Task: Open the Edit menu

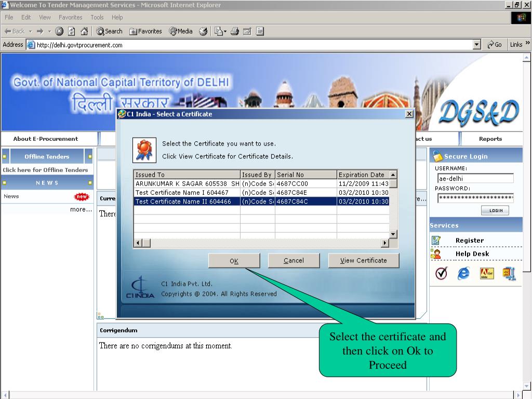Action: click(26, 17)
